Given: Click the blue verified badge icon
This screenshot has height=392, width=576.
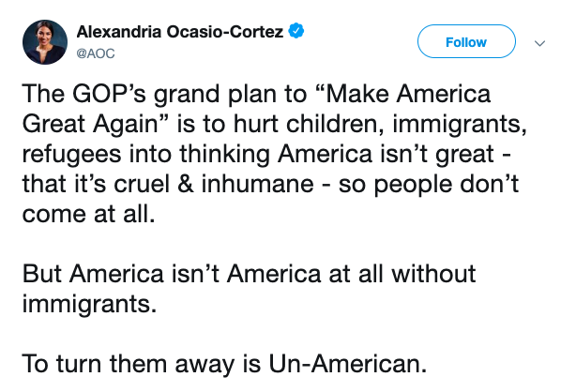Looking at the screenshot, I should click(x=297, y=34).
